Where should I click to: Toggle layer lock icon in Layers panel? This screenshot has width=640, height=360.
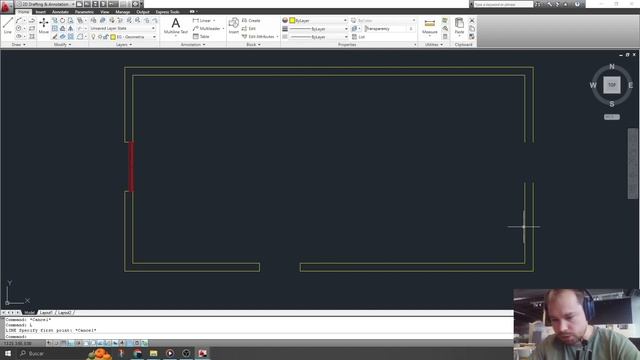pos(106,37)
